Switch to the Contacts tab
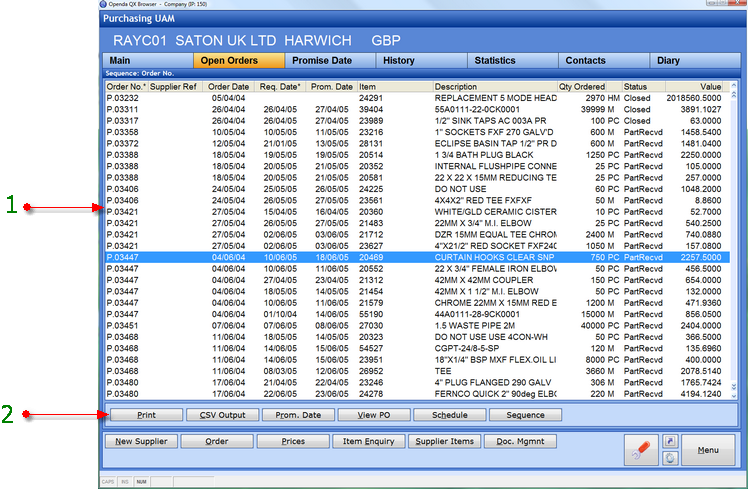The width and height of the screenshot is (748, 489). [x=604, y=61]
